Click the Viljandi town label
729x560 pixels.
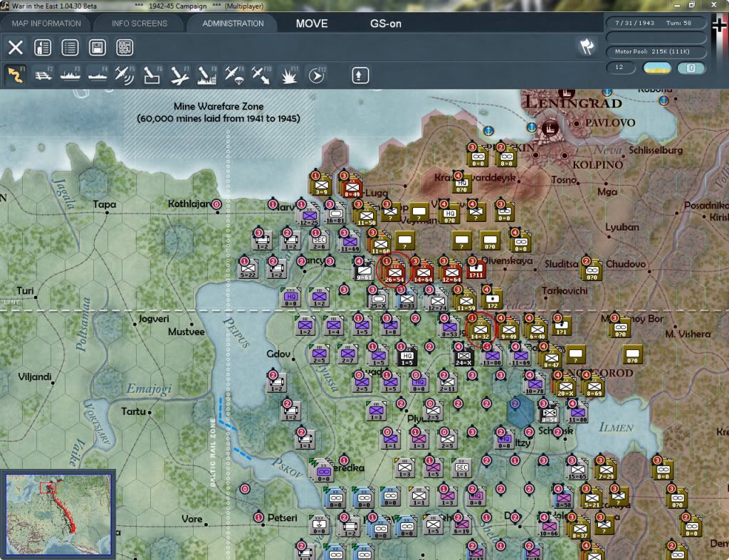tap(35, 377)
